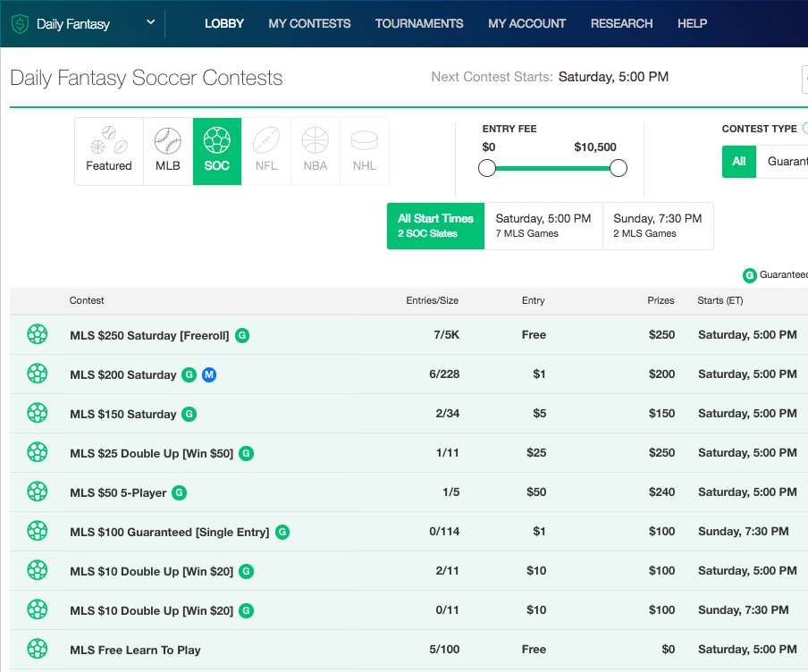Click the 0/114 entries value
The height and width of the screenshot is (672, 808).
click(x=444, y=531)
